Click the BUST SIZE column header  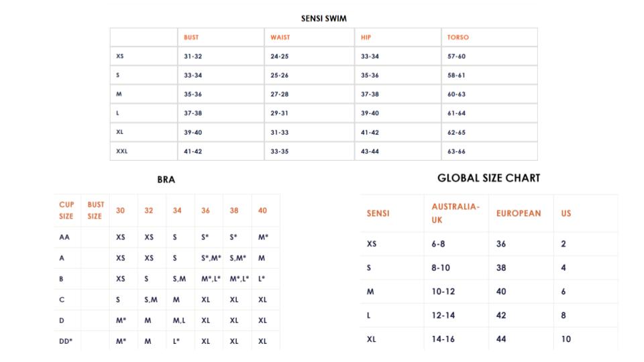[x=95, y=210]
